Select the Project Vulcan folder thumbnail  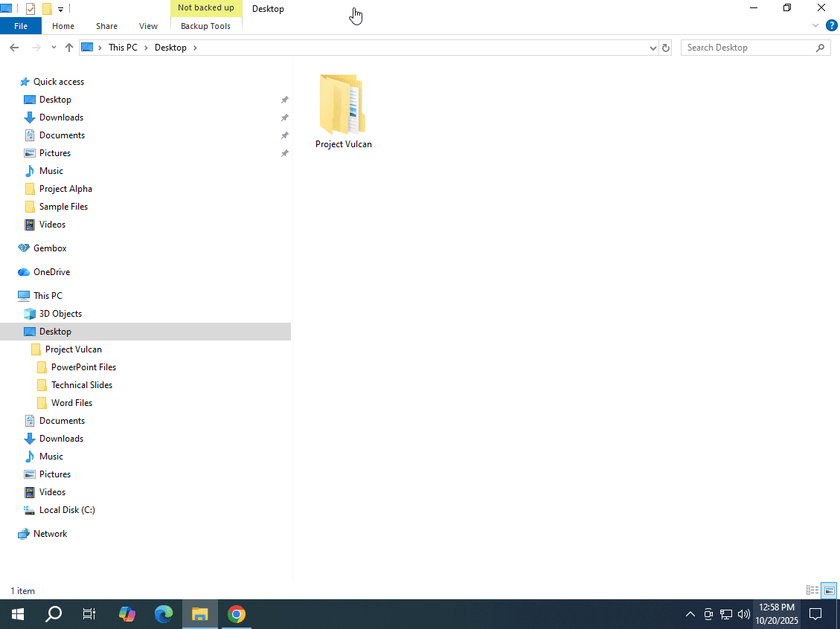[343, 104]
